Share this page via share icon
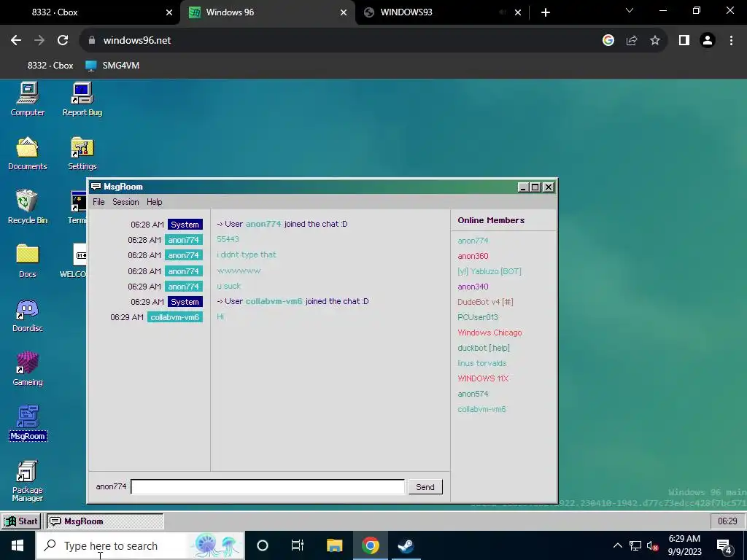 (x=632, y=40)
